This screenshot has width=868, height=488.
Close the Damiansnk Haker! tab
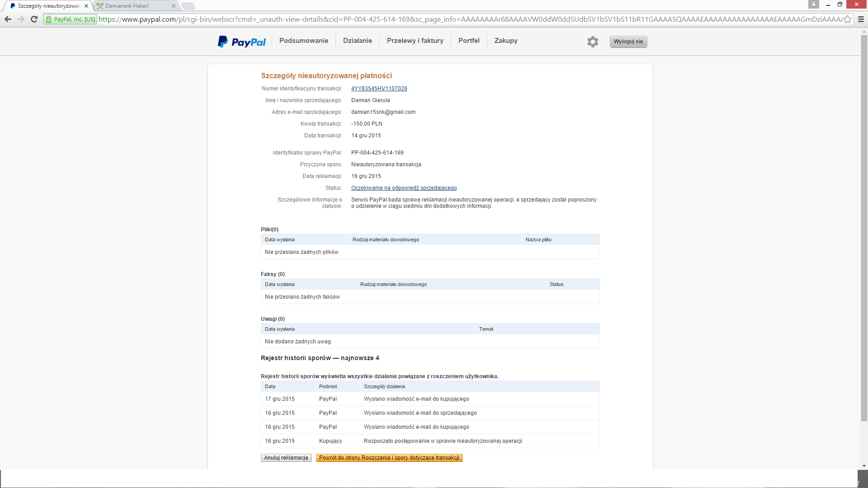point(174,6)
